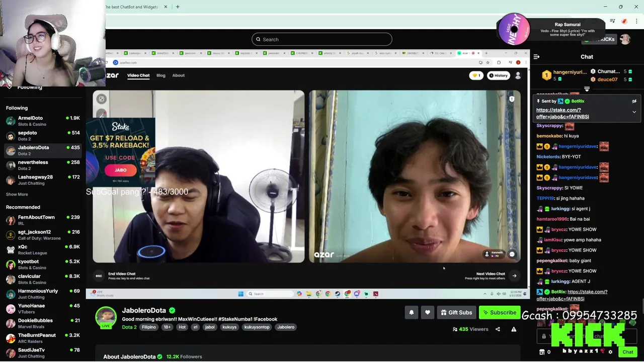Click the green Subscribe button
Viewport: 644px width, 362px height.
click(x=499, y=312)
